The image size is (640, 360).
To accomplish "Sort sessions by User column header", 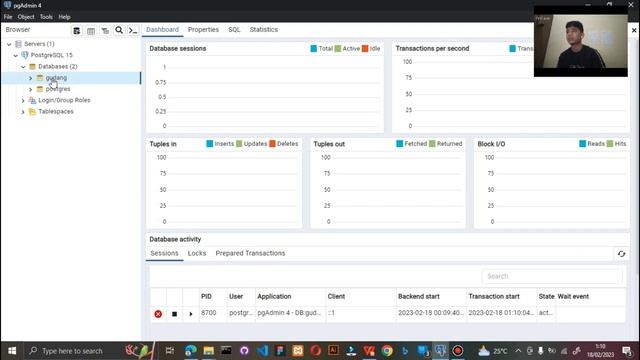I will [241, 296].
